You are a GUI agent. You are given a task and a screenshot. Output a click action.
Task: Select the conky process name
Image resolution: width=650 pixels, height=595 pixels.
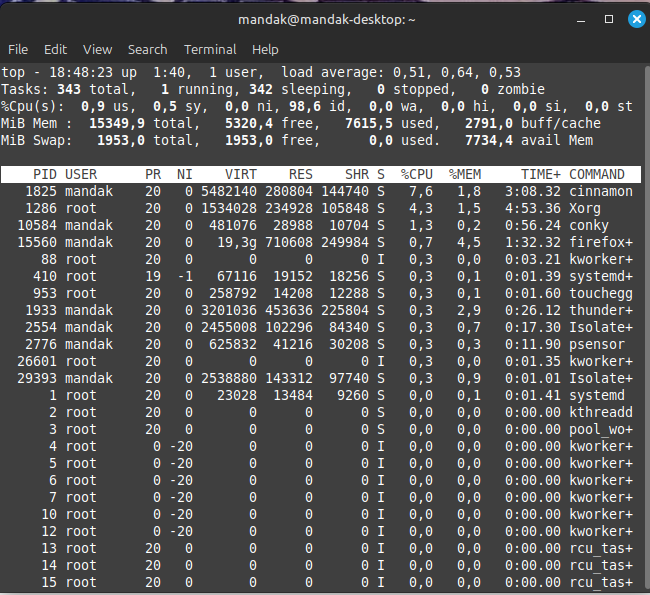point(589,226)
